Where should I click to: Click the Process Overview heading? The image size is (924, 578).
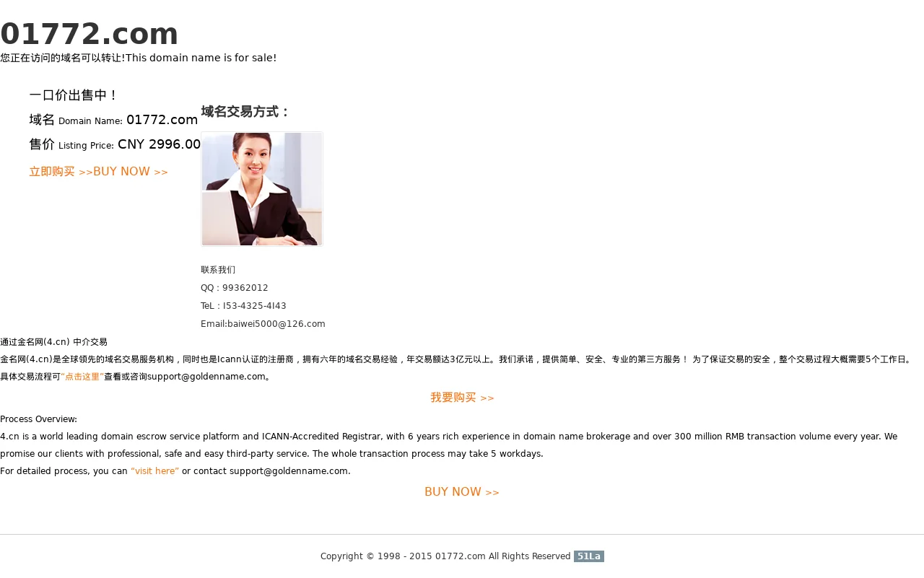(38, 419)
